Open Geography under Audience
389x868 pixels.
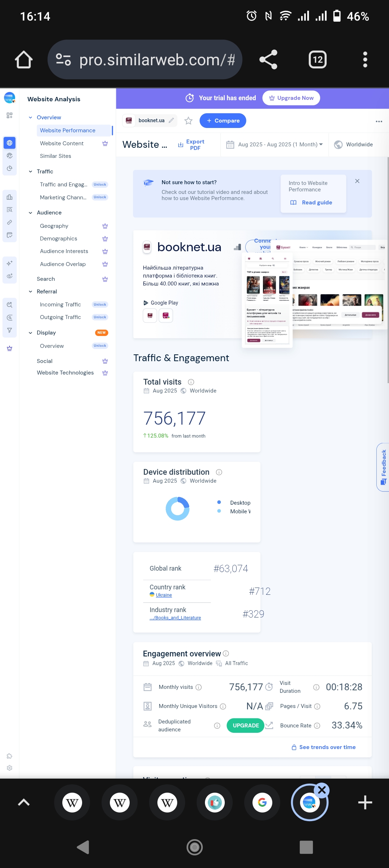pyautogui.click(x=54, y=226)
